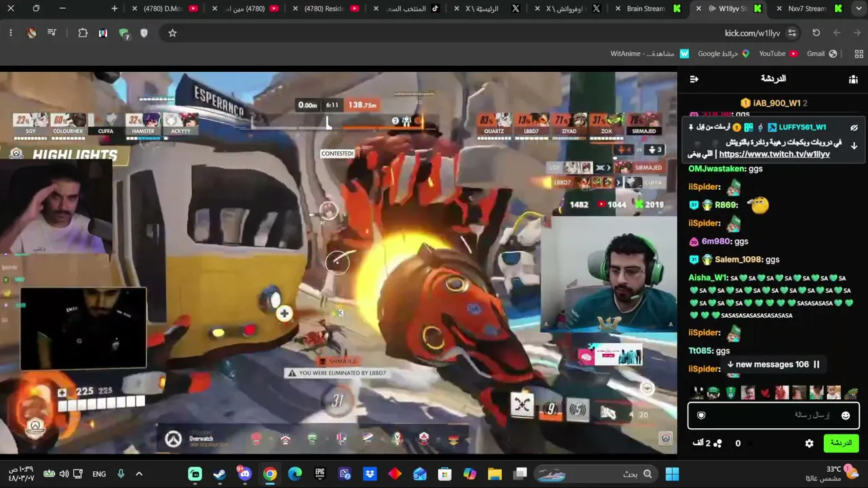Open Steam from the taskbar
868x488 pixels.
point(220,474)
